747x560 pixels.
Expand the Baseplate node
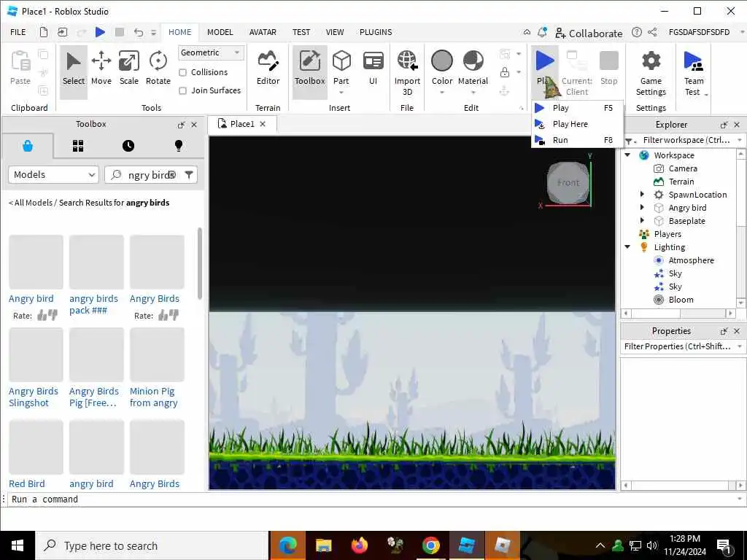(642, 220)
